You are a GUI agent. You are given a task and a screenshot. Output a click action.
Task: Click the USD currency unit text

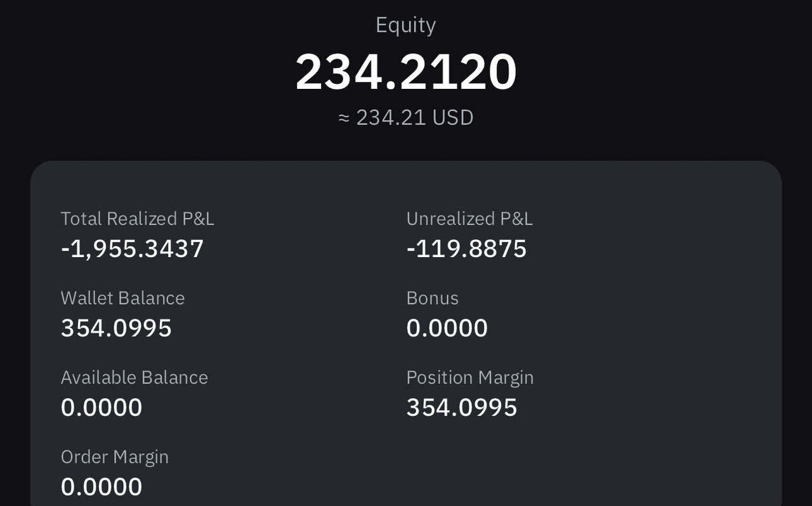(x=453, y=118)
